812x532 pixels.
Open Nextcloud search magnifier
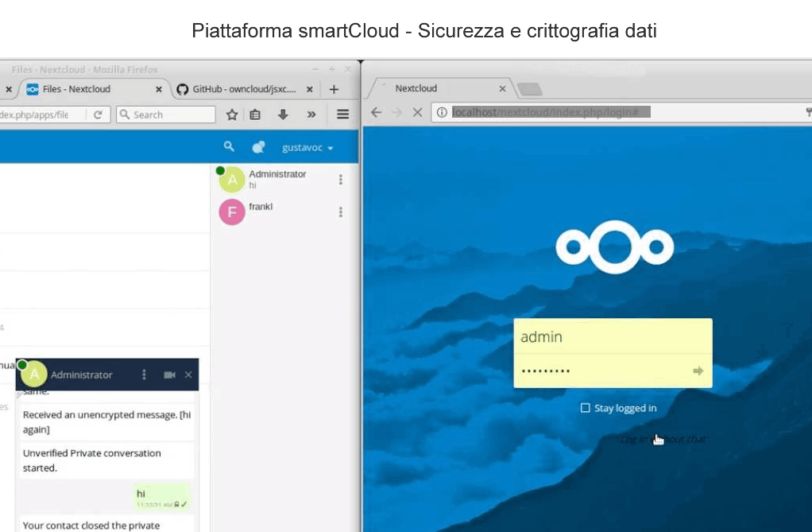point(229,147)
